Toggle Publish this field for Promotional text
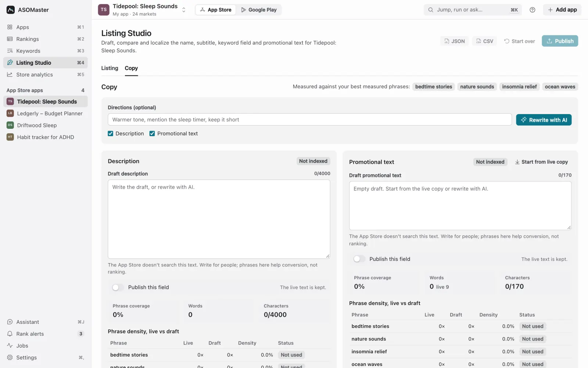588x368 pixels. (359, 259)
